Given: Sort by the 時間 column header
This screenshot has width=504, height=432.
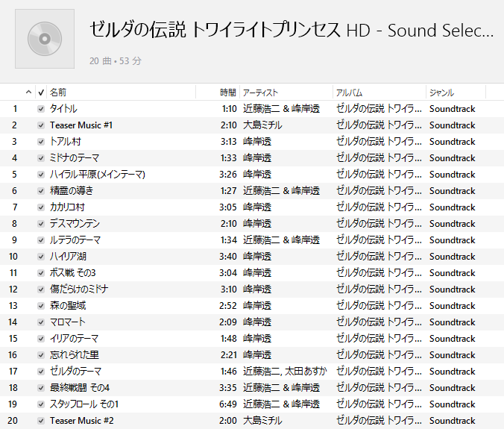Looking at the screenshot, I should coord(227,93).
